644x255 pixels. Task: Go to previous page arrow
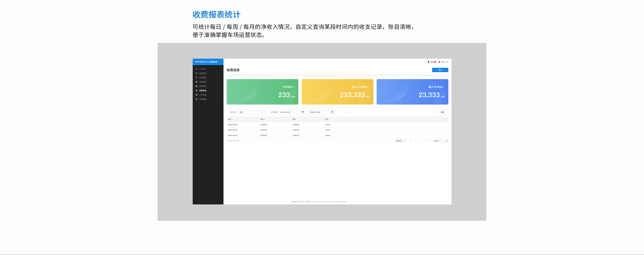point(415,141)
